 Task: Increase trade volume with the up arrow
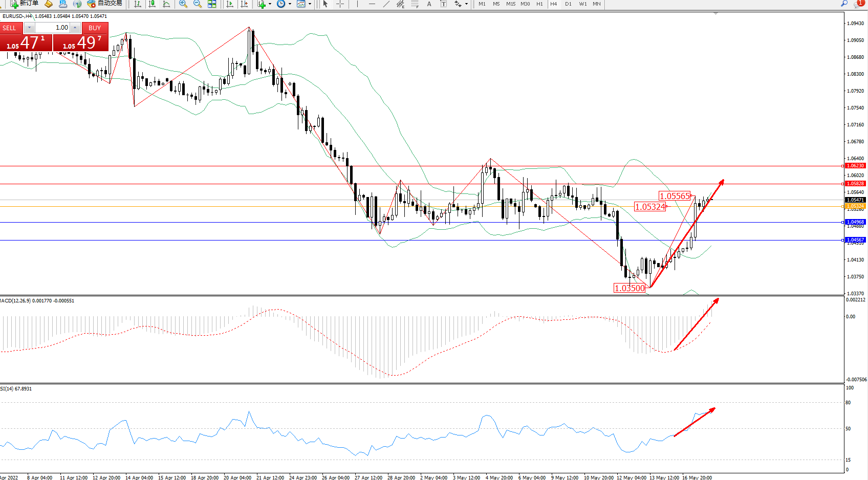[75, 28]
